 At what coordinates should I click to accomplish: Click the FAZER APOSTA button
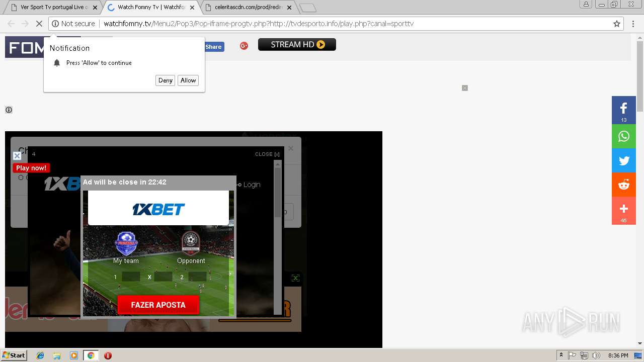point(158,305)
